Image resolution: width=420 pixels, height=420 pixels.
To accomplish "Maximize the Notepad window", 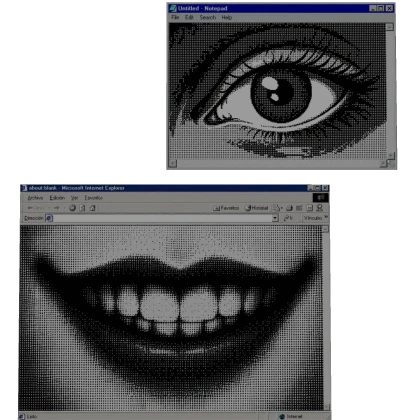I will [380, 8].
